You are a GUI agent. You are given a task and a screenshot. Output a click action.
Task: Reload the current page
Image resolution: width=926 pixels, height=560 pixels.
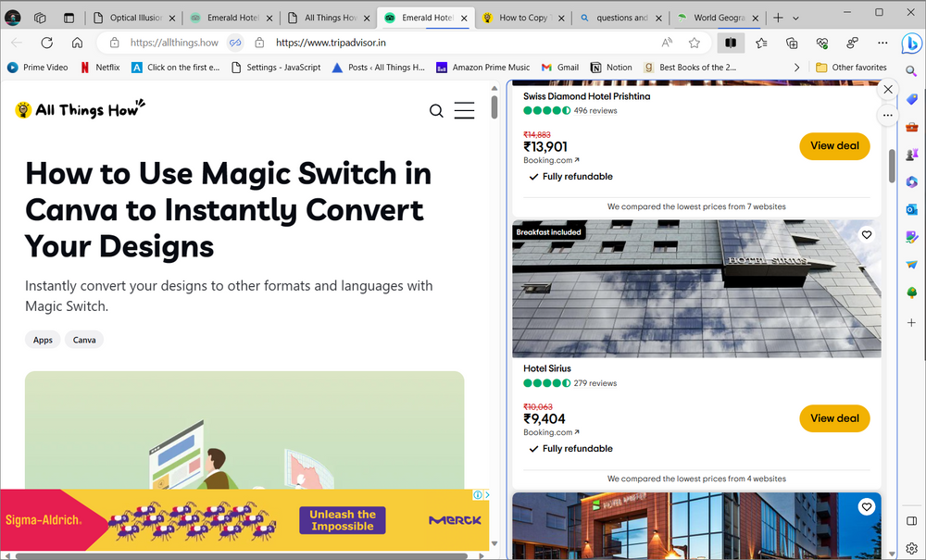click(46, 43)
